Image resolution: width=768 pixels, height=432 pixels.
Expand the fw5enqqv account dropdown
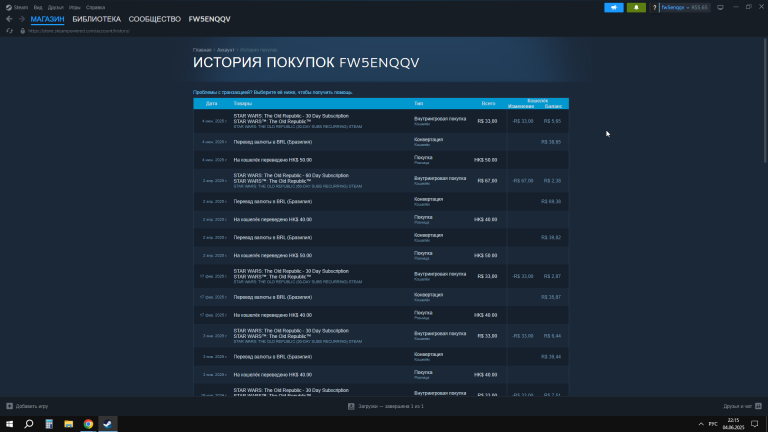(x=685, y=7)
